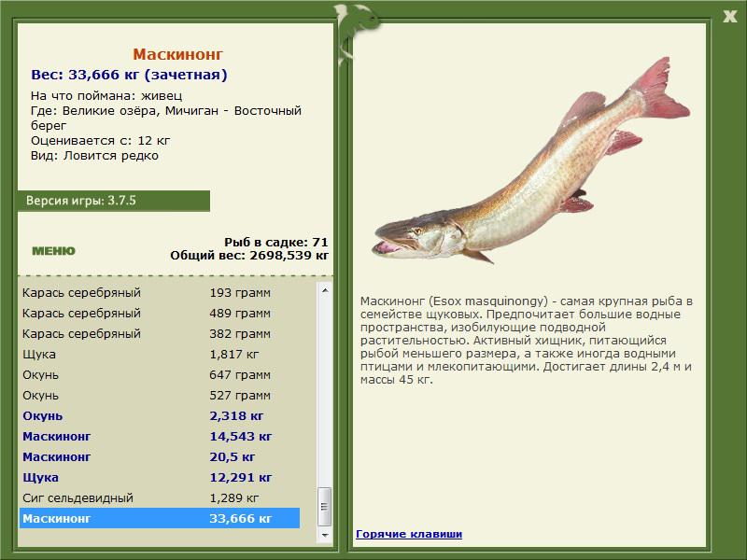Click the Оценивается с: 12 кг line
The image size is (747, 560).
coord(101,141)
